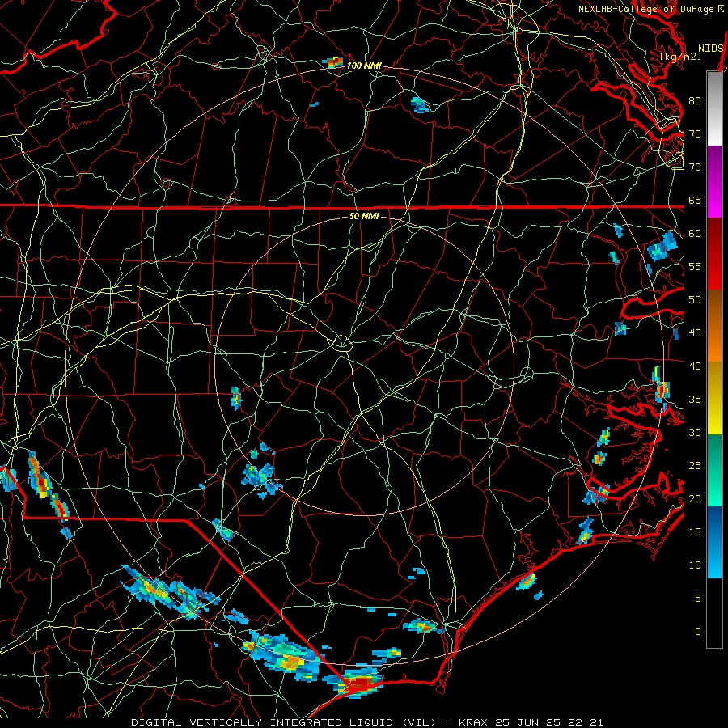Click the small yellow circle marking the radar site
Screen dimensions: 728x728
point(342,343)
